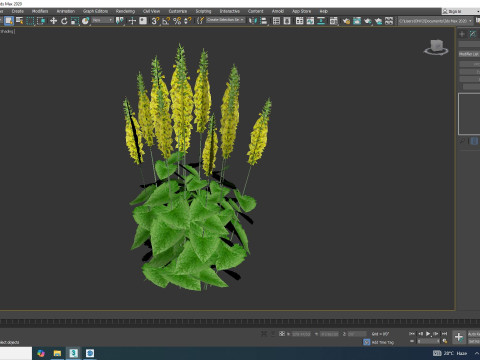Show the Ribbon toggle icon
The height and width of the screenshot is (360, 480).
[299, 21]
